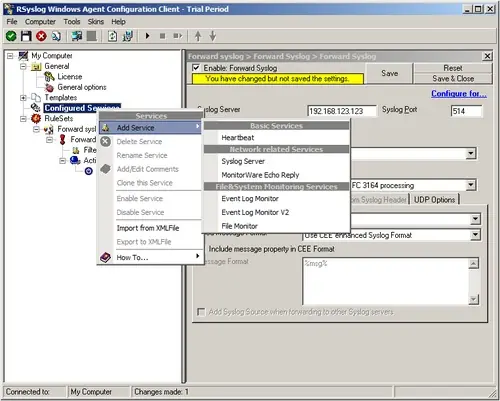
Task: Click the General folder icon in tree
Action: click(36, 67)
